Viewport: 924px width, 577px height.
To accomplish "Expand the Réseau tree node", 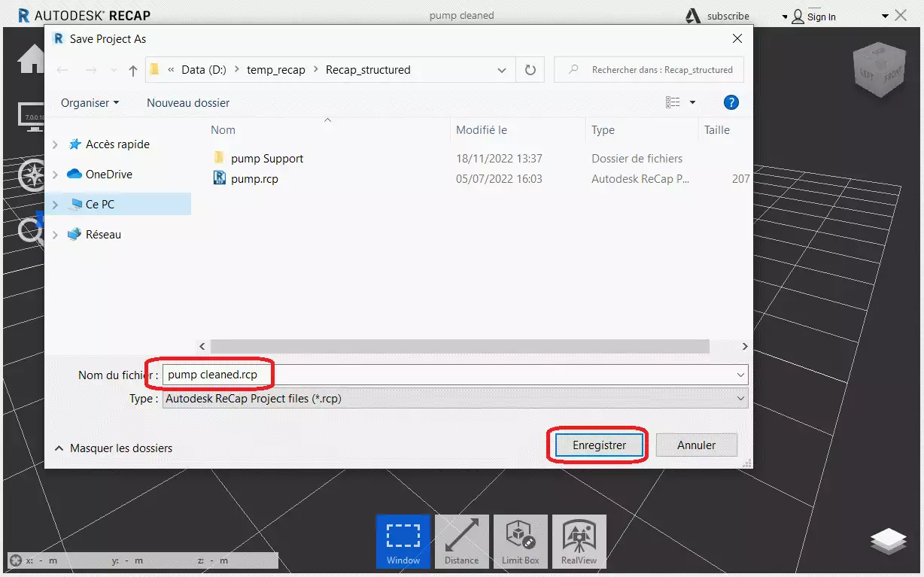I will 55,235.
